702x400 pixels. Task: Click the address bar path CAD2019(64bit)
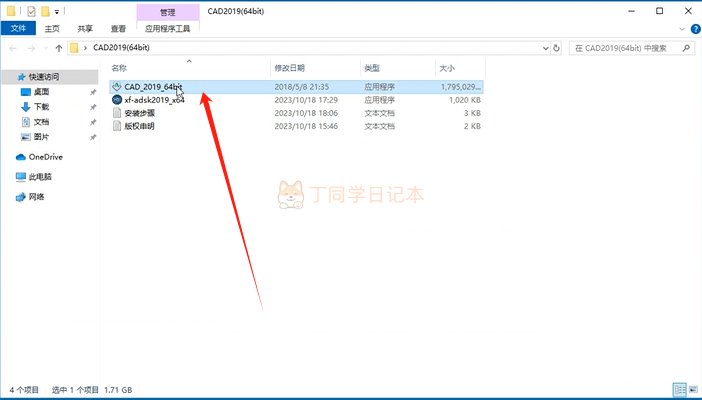coord(121,47)
